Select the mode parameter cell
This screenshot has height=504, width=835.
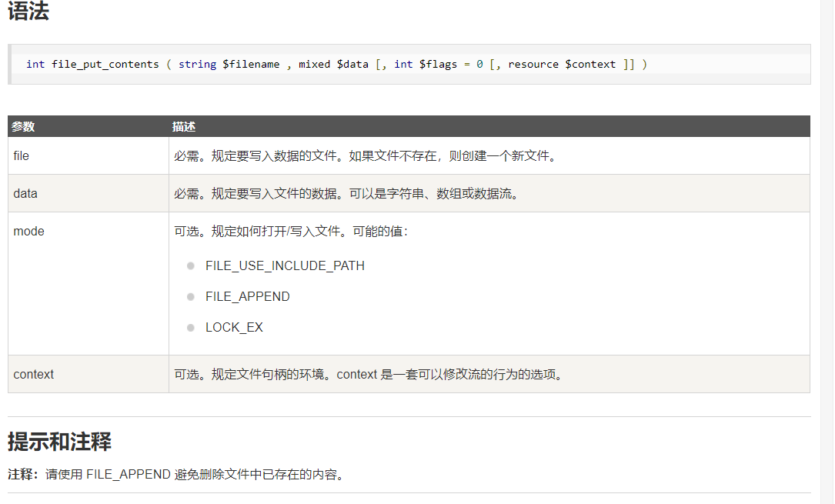pos(89,284)
